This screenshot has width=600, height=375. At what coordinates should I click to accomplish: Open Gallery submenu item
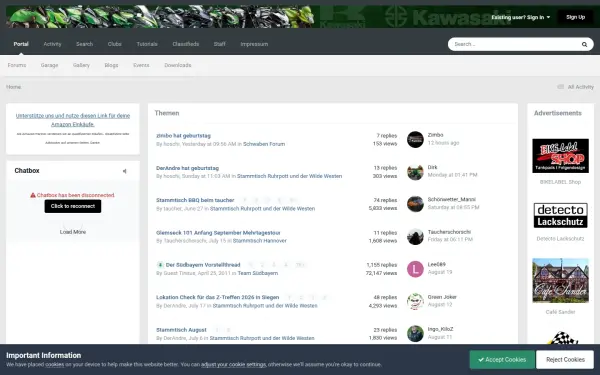(x=81, y=65)
